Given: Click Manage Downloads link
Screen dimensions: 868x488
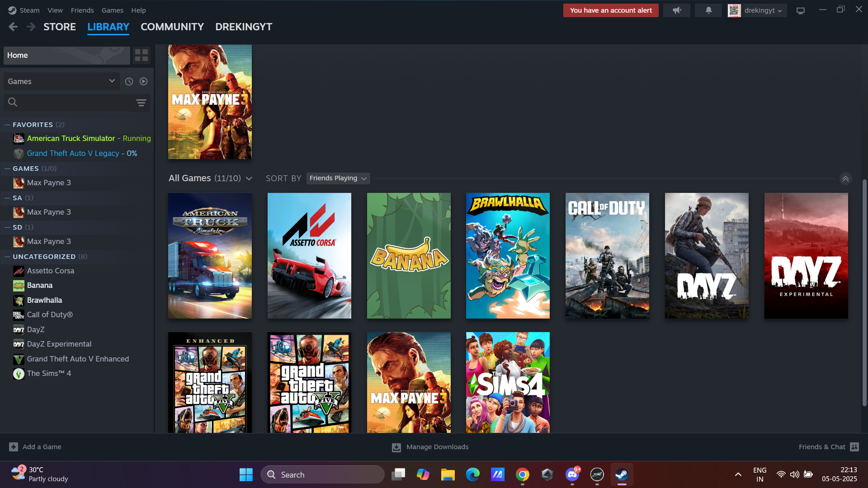Looking at the screenshot, I should (x=437, y=447).
